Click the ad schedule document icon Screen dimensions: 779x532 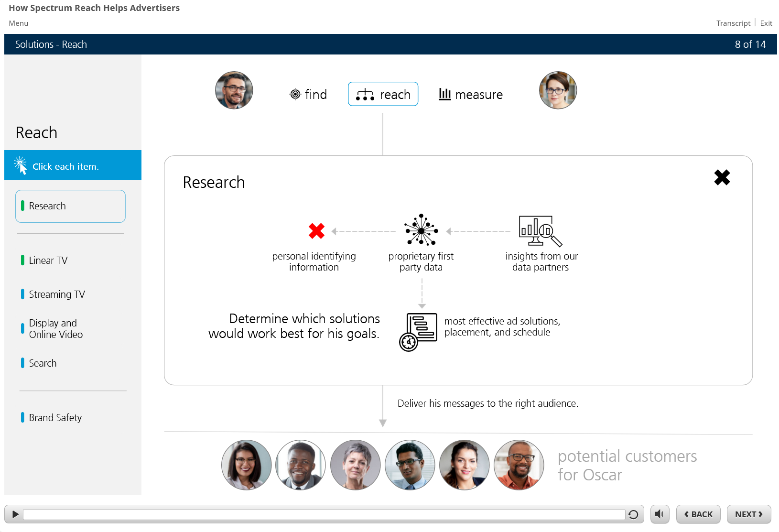coord(418,332)
